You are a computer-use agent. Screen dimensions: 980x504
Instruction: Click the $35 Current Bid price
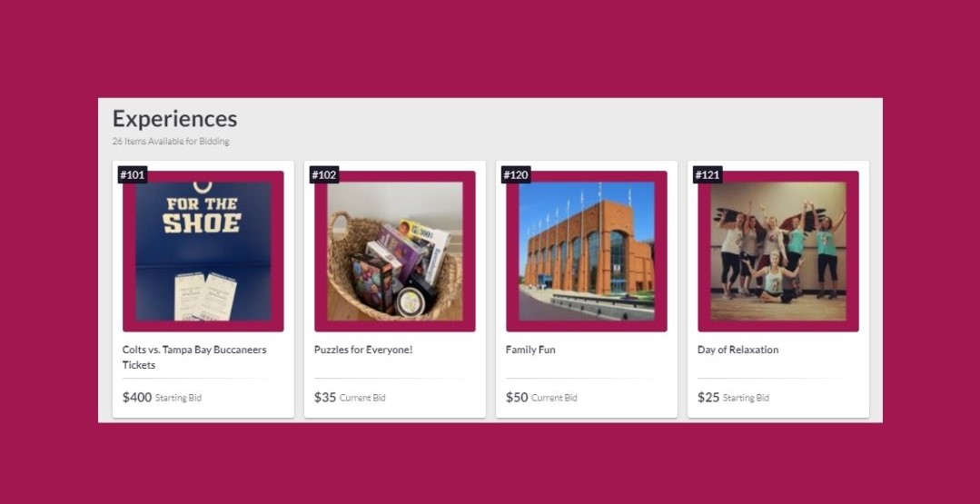tap(350, 397)
